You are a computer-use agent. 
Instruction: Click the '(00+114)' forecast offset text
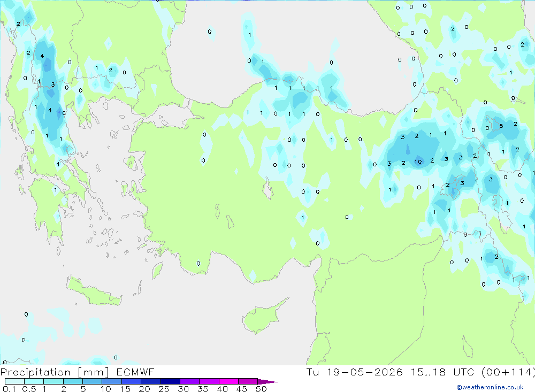508,372
